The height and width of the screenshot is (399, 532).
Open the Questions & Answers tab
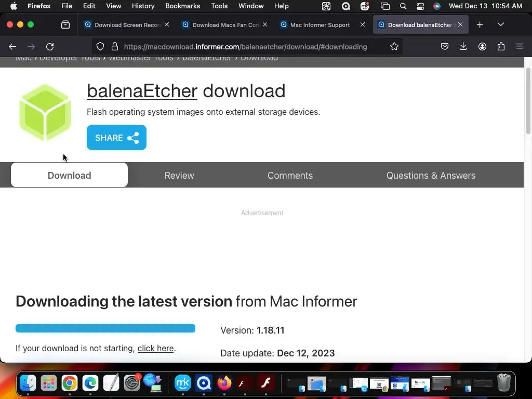(x=431, y=176)
